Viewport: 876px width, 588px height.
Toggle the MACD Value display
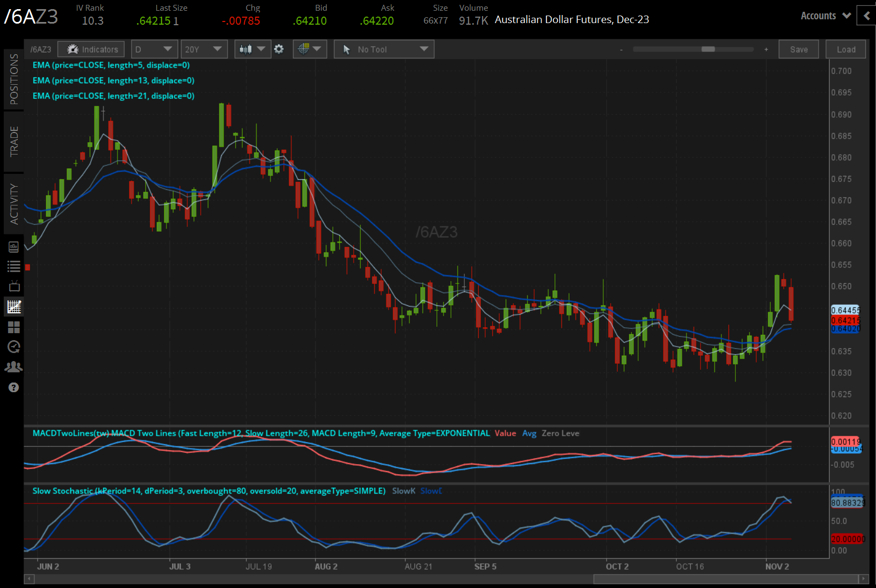tap(505, 433)
